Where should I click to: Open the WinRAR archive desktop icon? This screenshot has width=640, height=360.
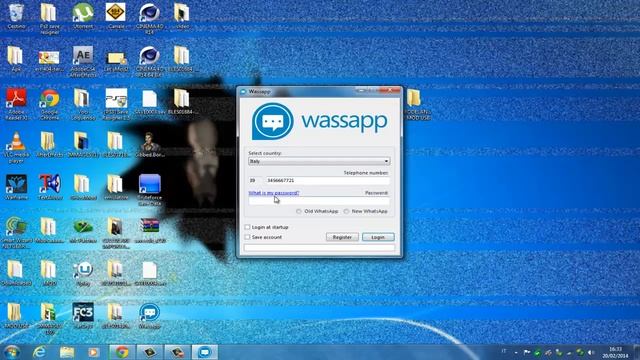coord(149,230)
